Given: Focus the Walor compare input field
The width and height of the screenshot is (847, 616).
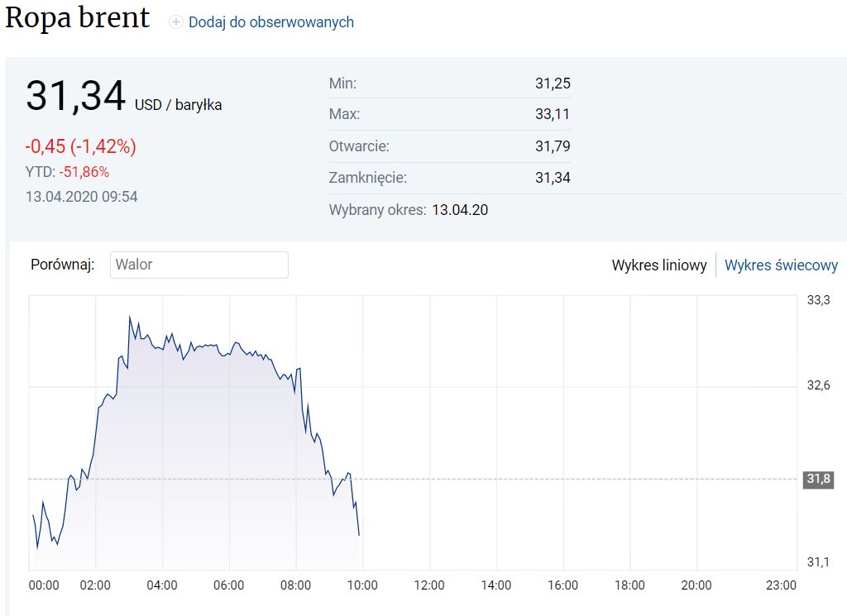Looking at the screenshot, I should click(199, 265).
